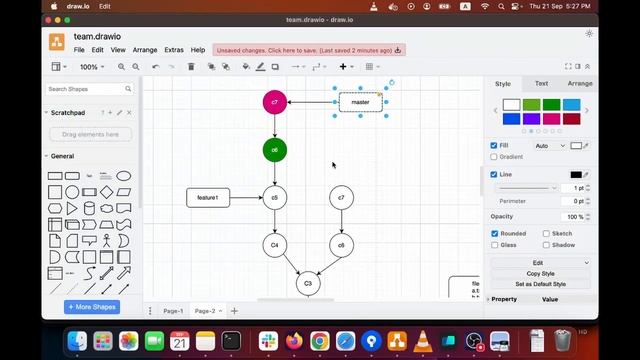Open the fill Auto dropdown
640x360 pixels.
pos(550,146)
